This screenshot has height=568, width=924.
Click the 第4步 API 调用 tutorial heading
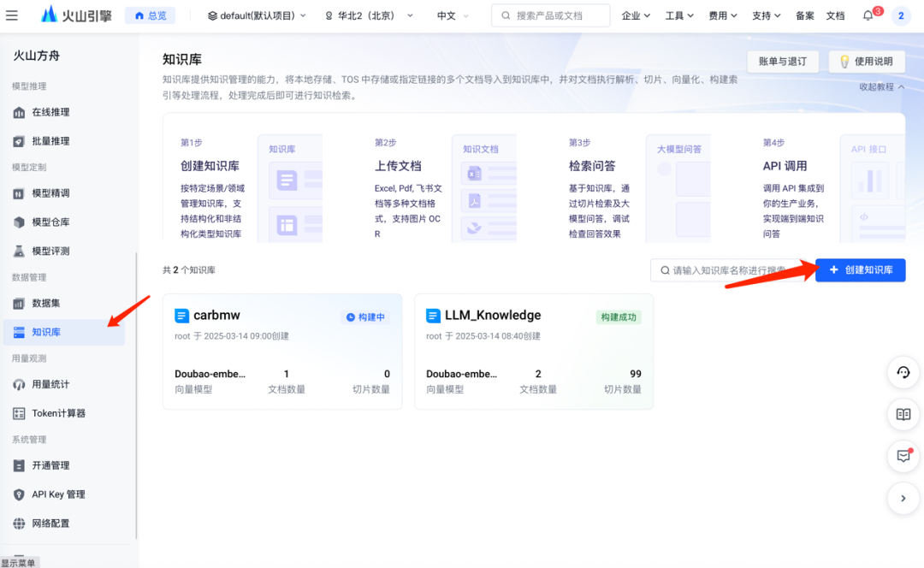785,166
